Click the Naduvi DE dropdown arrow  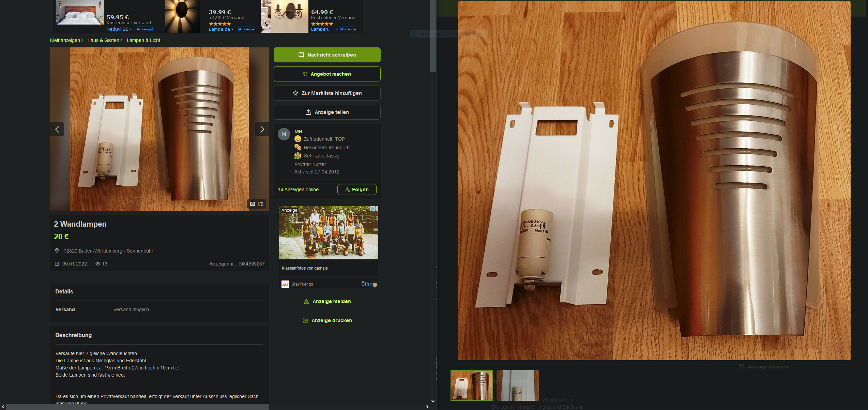[x=131, y=29]
